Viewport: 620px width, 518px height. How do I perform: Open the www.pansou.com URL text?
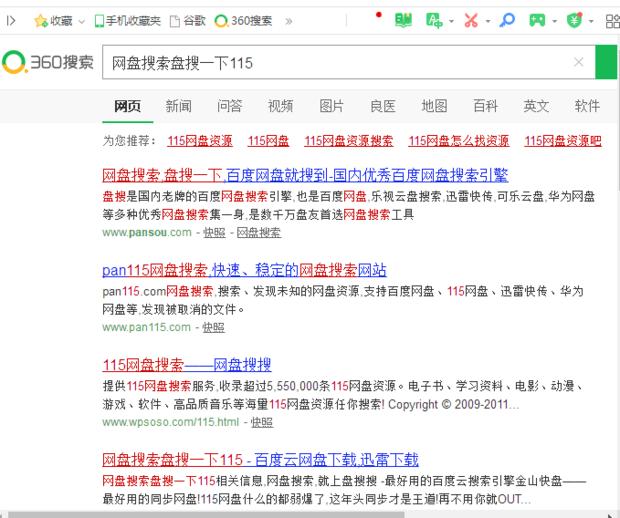point(147,232)
